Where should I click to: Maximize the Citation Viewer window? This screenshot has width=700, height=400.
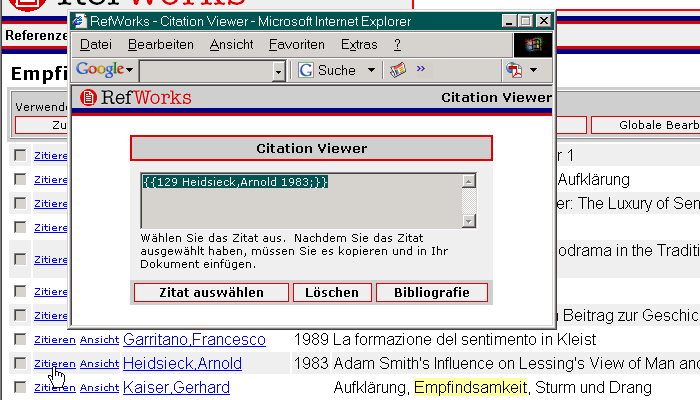(x=526, y=21)
